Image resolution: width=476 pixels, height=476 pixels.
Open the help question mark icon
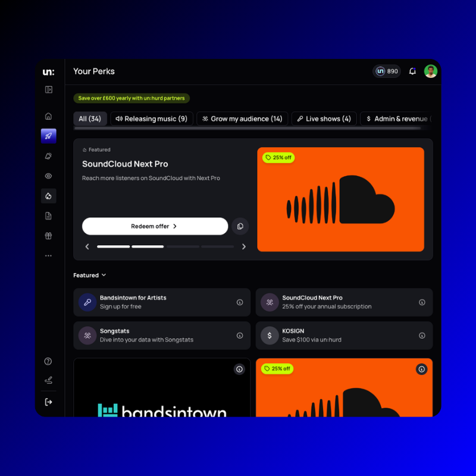pyautogui.click(x=48, y=361)
